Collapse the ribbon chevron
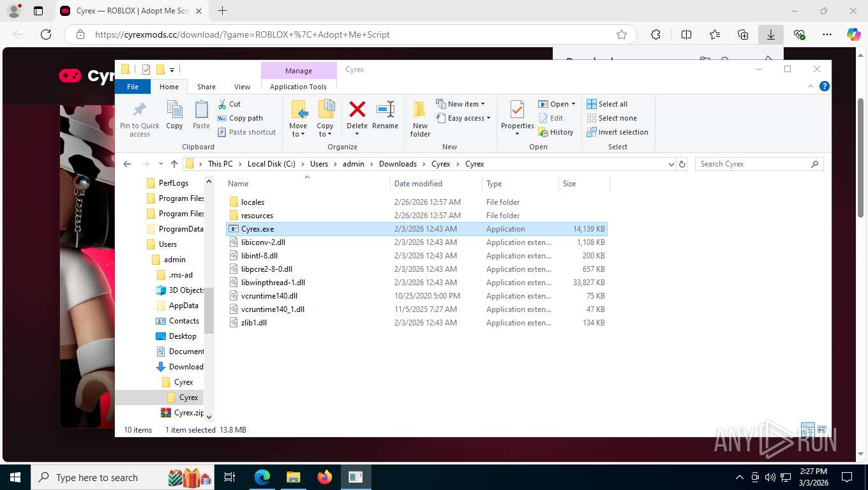The width and height of the screenshot is (868, 490). click(811, 87)
